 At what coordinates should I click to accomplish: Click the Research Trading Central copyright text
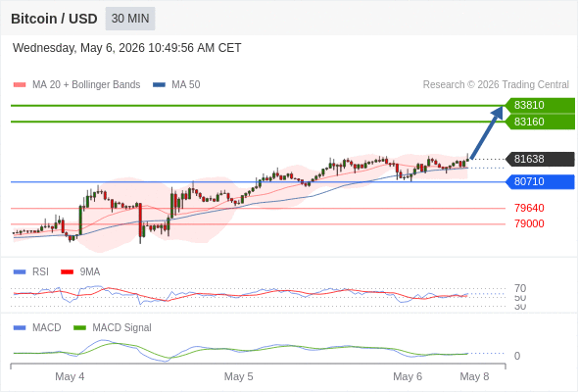[496, 85]
